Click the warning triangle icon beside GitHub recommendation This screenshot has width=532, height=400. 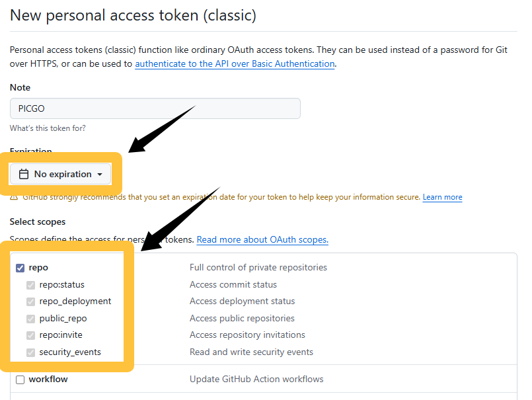tap(14, 198)
